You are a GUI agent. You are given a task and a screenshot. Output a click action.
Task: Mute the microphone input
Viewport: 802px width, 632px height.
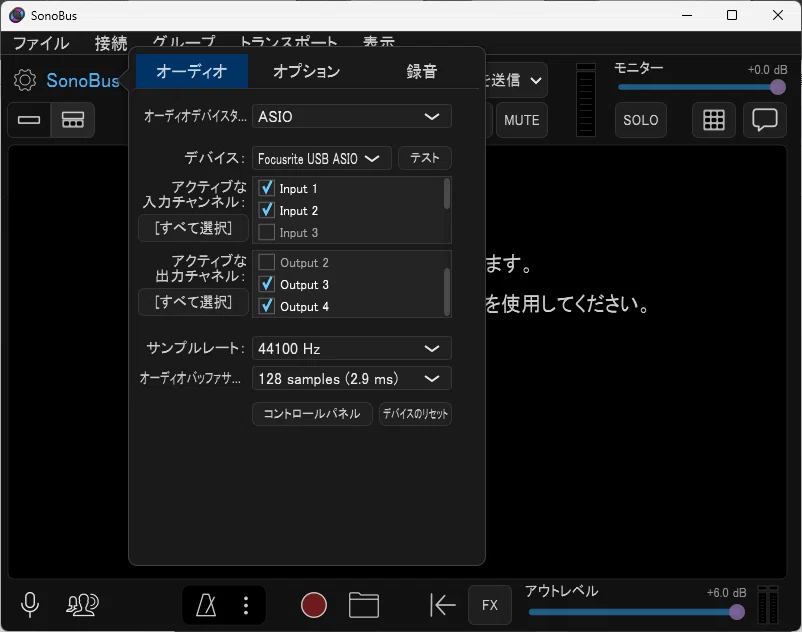pyautogui.click(x=30, y=604)
